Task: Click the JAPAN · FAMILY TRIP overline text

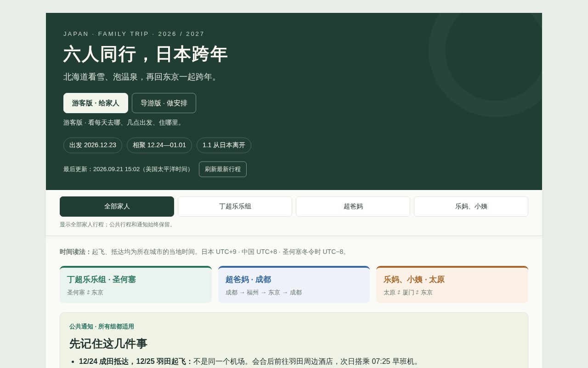Action: click(134, 34)
